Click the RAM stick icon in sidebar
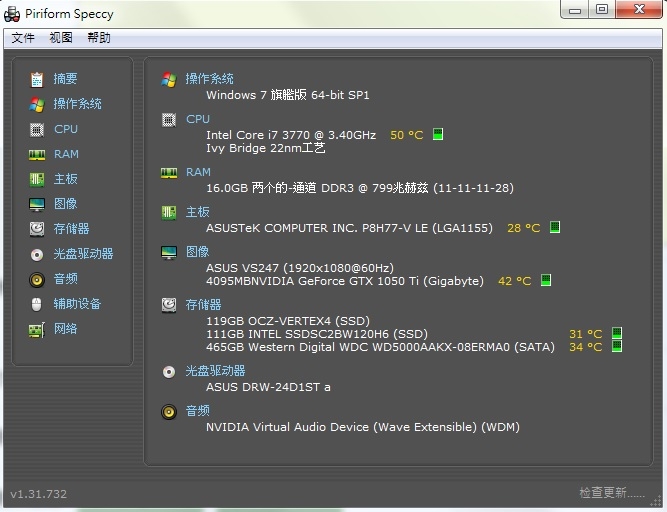Viewport: 667px width, 512px height. pos(37,155)
